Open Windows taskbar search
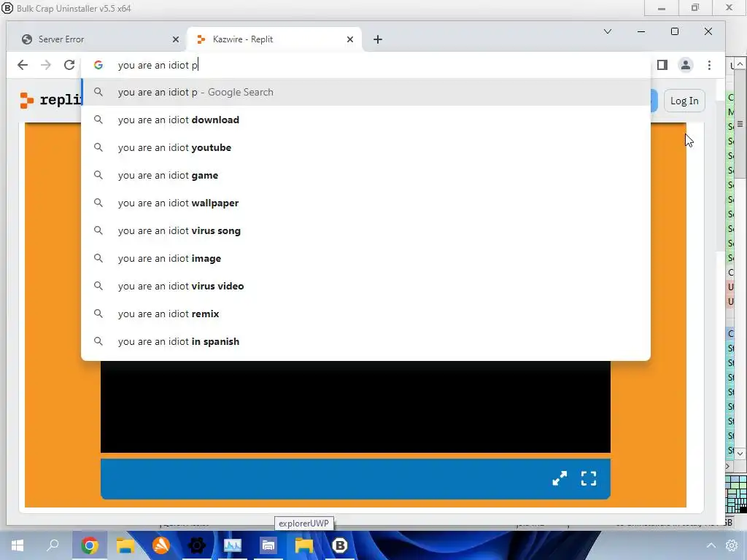The image size is (747, 560). click(x=53, y=545)
